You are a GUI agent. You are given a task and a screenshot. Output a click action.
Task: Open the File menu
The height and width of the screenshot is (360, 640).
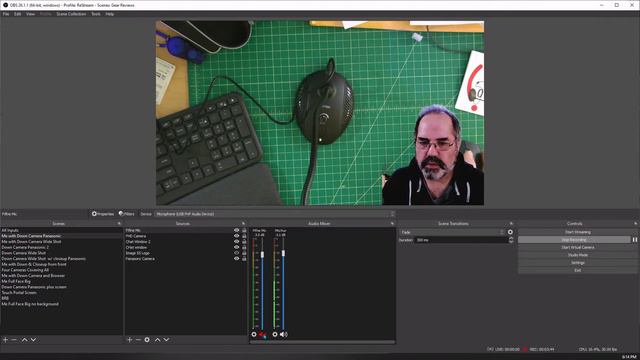(6, 14)
